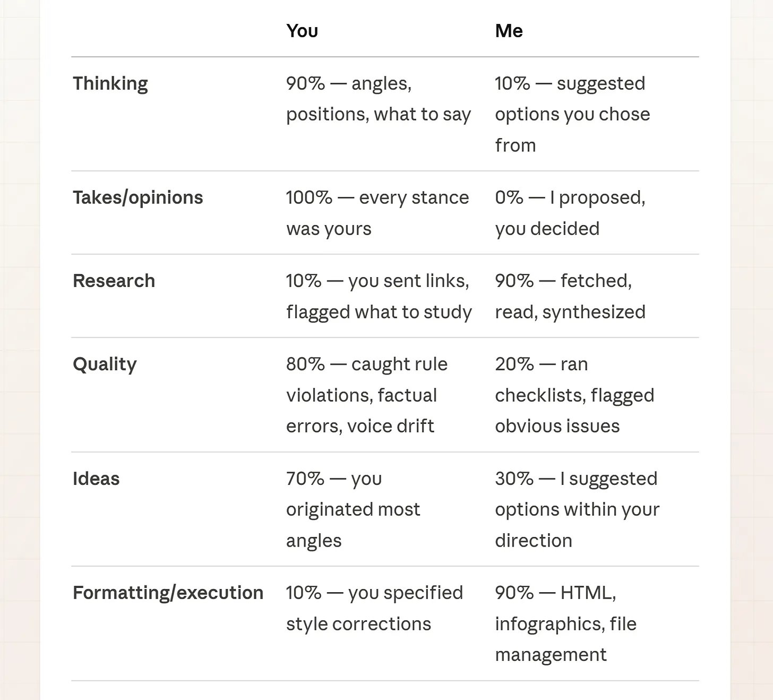This screenshot has height=700, width=773.
Task: Click '10% — you specified style corrections' cell
Action: pyautogui.click(x=374, y=608)
